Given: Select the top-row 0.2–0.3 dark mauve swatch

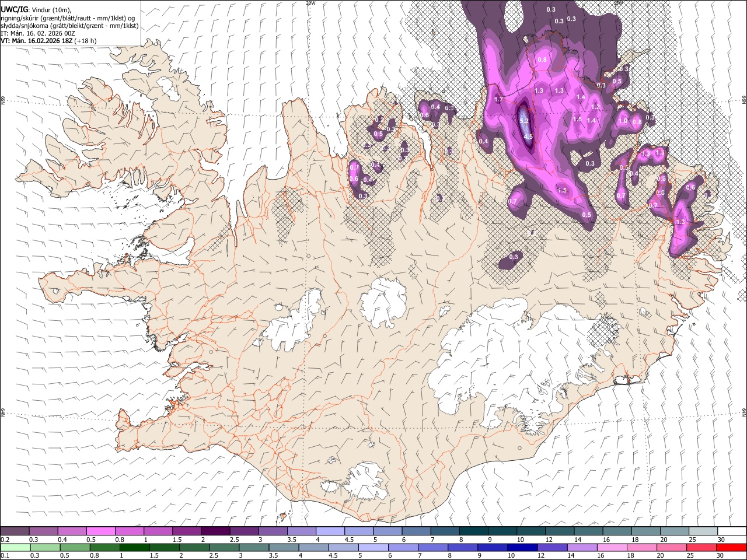Looking at the screenshot, I should (15, 531).
